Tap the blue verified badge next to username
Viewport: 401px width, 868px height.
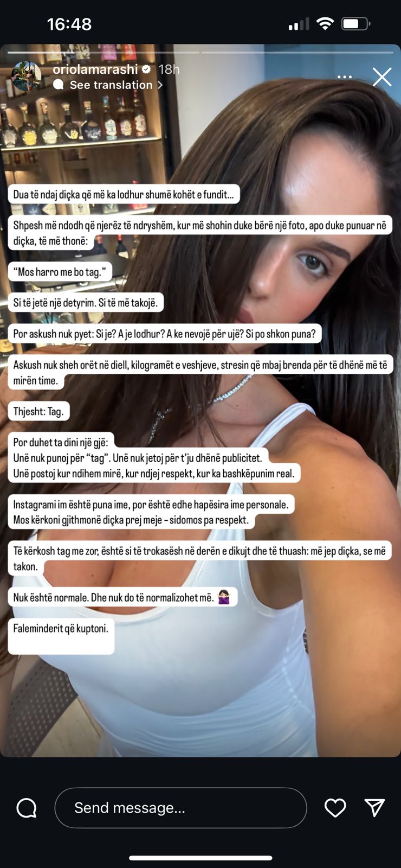coord(146,69)
